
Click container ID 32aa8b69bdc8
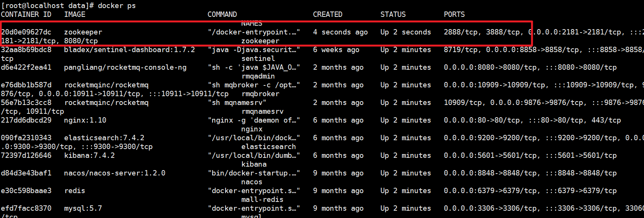click(x=26, y=50)
